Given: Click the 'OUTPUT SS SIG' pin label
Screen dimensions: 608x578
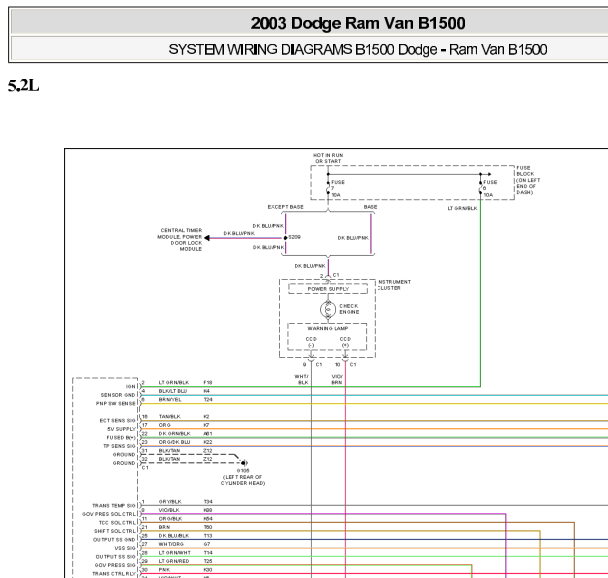Looking at the screenshot, I should coord(116,557).
